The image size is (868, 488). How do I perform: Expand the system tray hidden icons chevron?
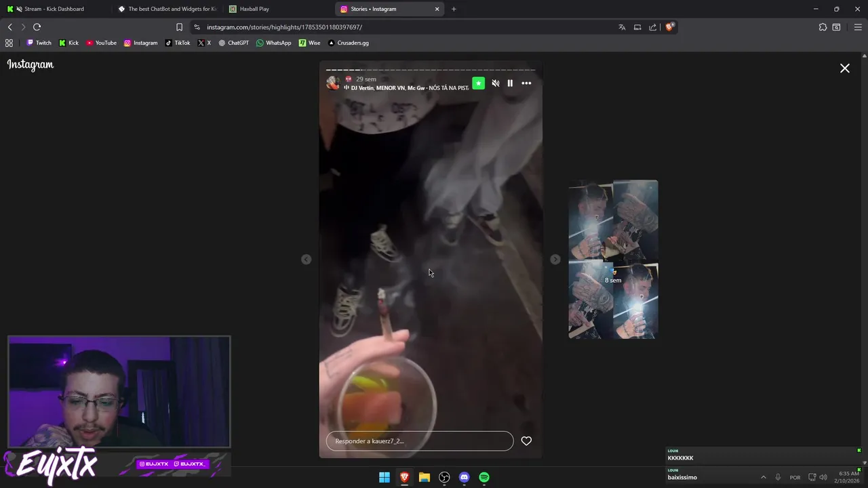click(x=763, y=477)
